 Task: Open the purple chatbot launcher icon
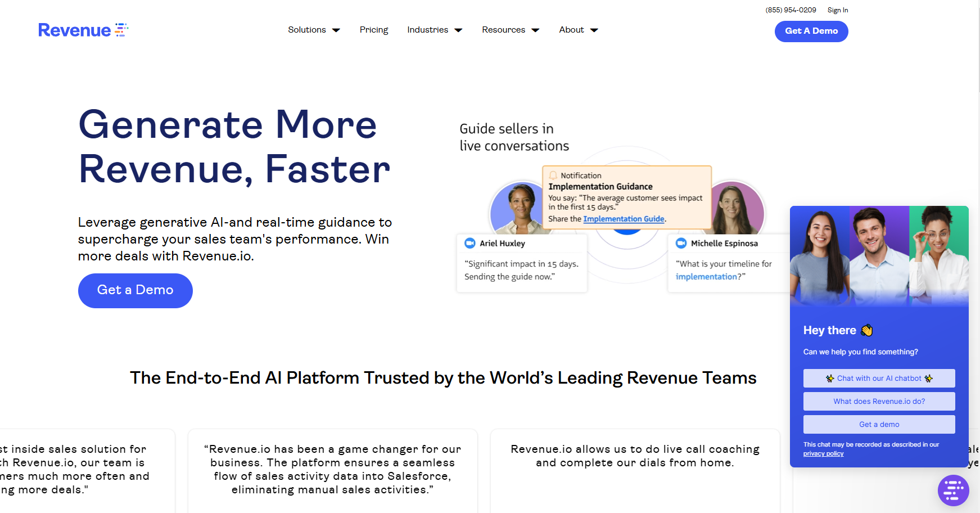[x=954, y=490]
